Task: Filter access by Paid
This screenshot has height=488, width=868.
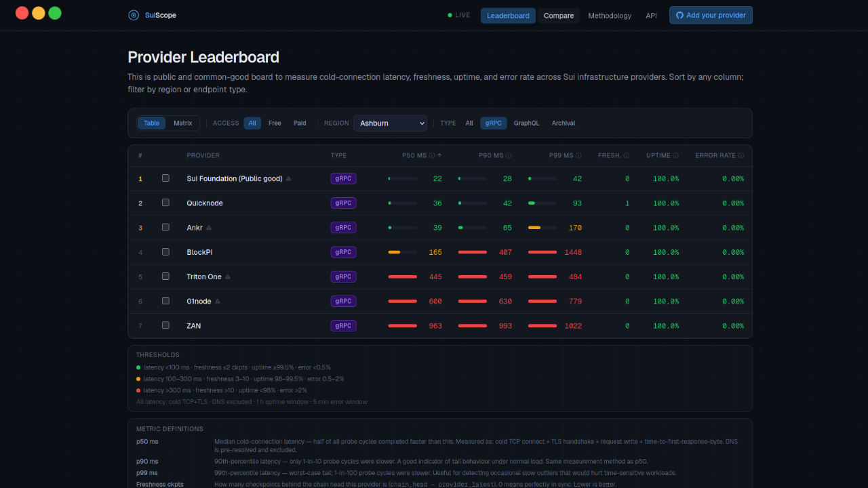Action: pos(300,123)
